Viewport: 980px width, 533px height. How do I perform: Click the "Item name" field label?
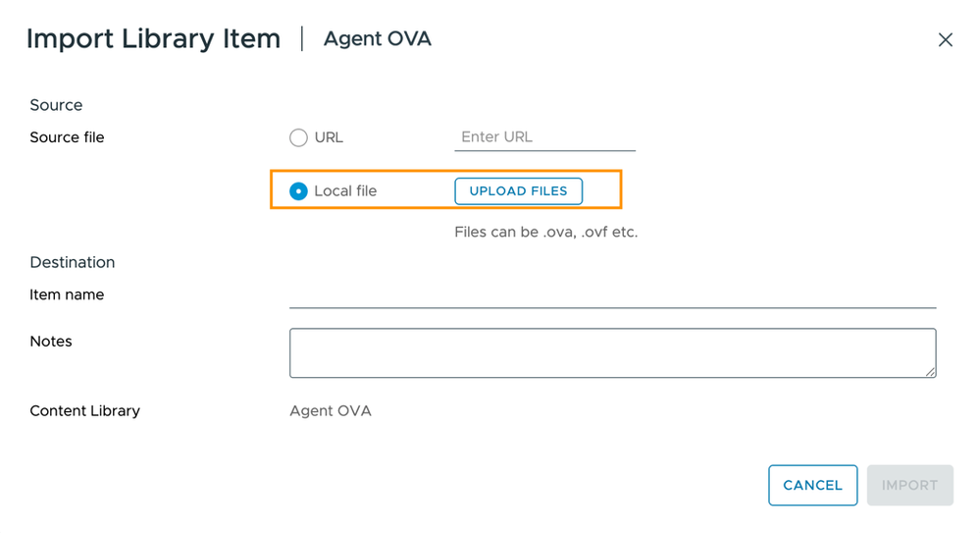coord(67,294)
